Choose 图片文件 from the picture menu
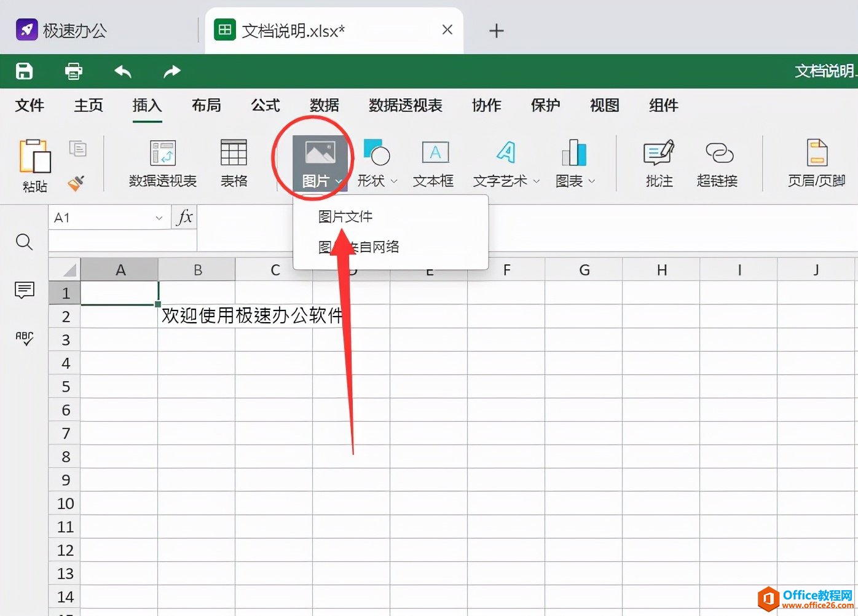Image resolution: width=858 pixels, height=616 pixels. (x=345, y=216)
